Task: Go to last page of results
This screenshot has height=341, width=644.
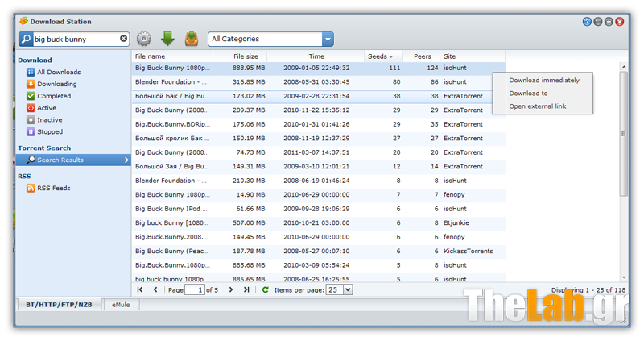Action: (246, 289)
